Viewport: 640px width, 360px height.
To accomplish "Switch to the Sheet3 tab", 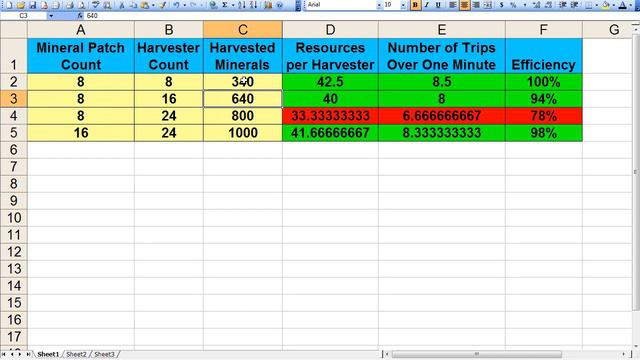I will (x=104, y=354).
